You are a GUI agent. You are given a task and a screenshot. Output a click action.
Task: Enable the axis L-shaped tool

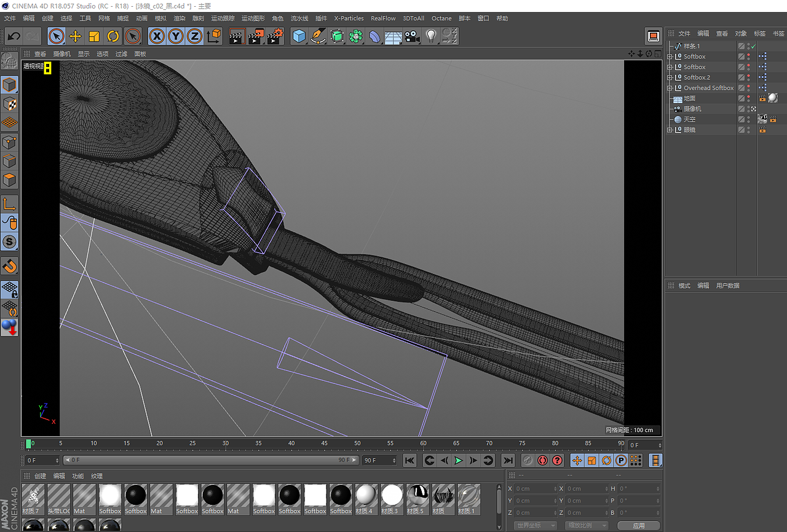pyautogui.click(x=9, y=204)
